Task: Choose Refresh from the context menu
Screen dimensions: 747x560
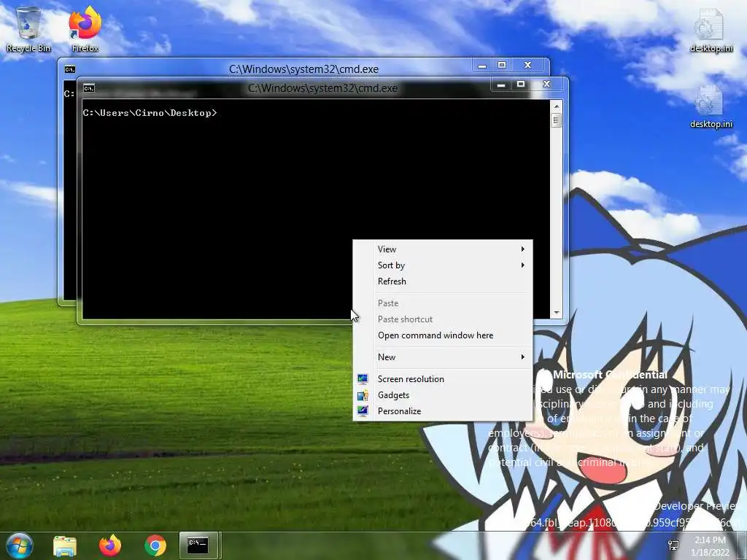Action: pyautogui.click(x=443, y=281)
